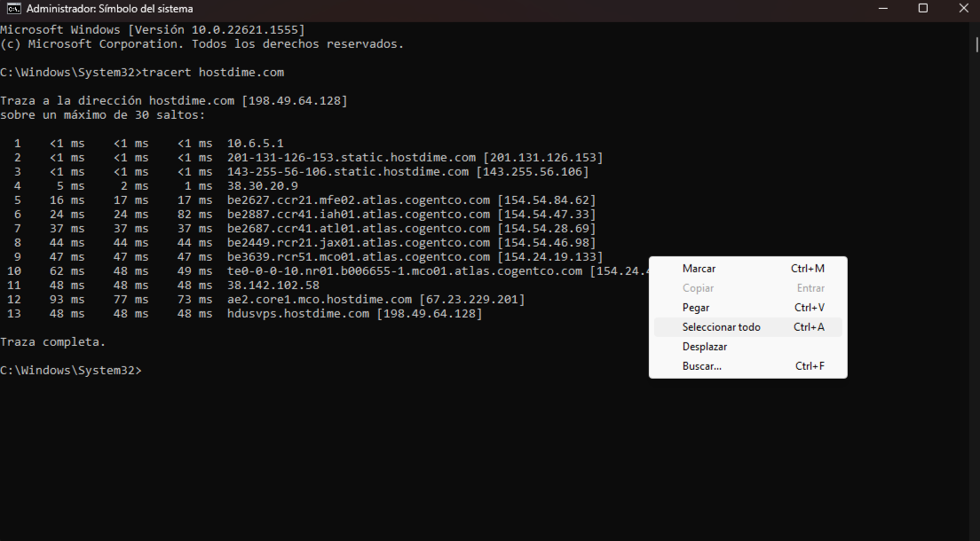Click the Command Prompt icon in title bar
This screenshot has width=980, height=541.
12,9
